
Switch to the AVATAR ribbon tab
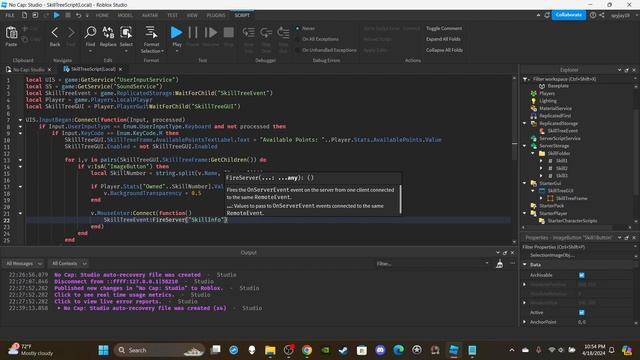150,15
